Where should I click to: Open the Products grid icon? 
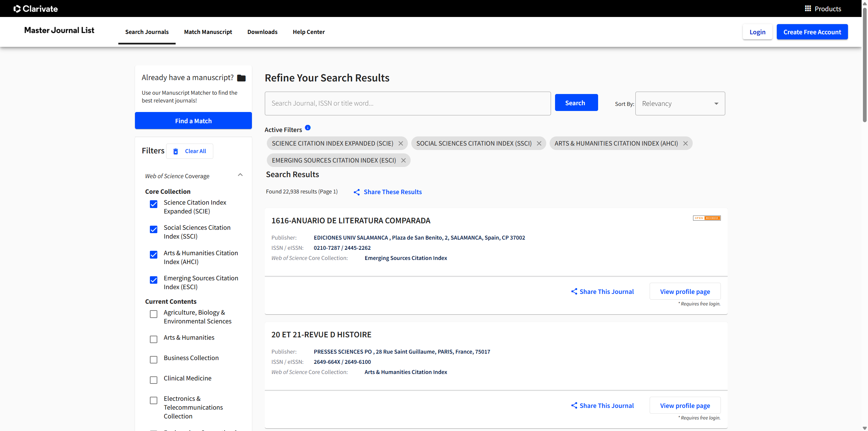pyautogui.click(x=808, y=8)
